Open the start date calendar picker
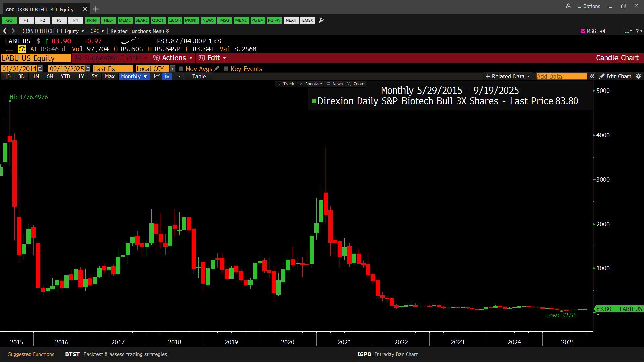The width and height of the screenshot is (644, 362). click(40, 69)
